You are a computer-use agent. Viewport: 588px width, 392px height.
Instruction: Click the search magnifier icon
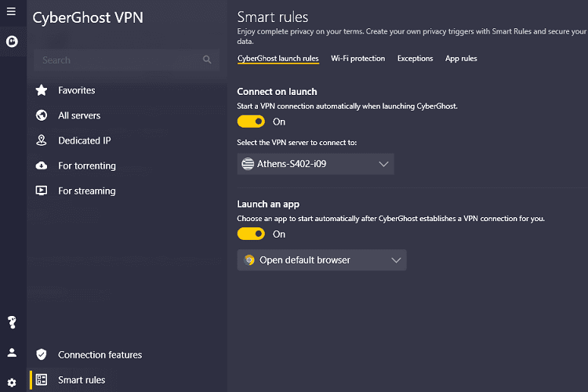coord(207,60)
